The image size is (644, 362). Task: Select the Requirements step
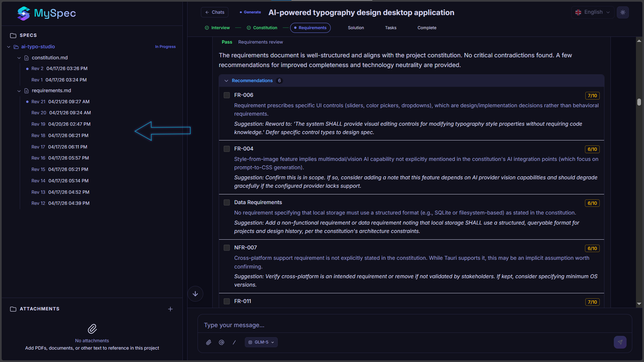(311, 28)
